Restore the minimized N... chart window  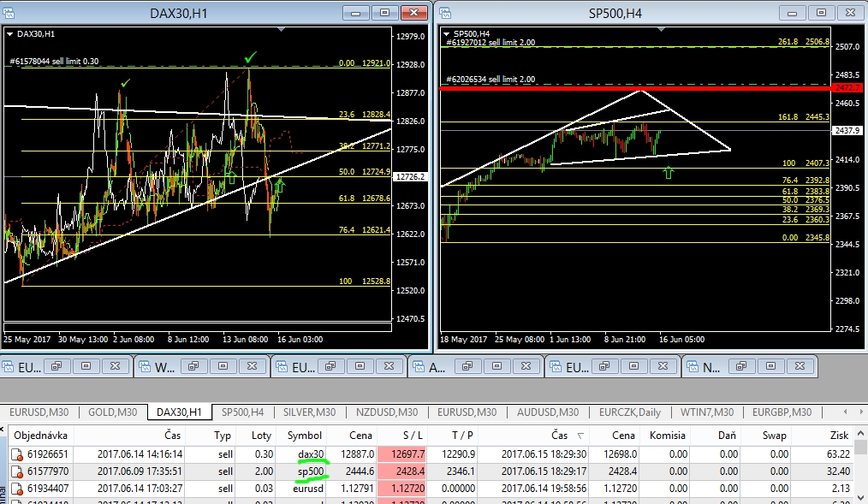[x=741, y=365]
